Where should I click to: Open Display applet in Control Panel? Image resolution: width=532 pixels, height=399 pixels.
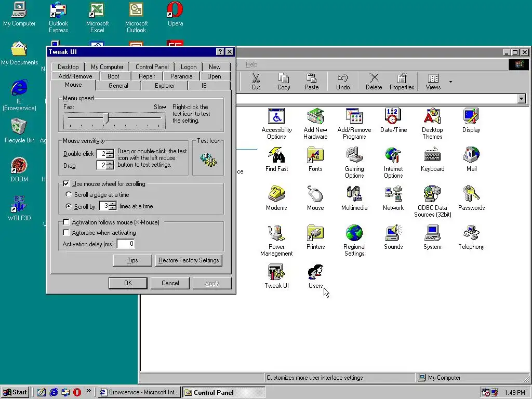471,121
